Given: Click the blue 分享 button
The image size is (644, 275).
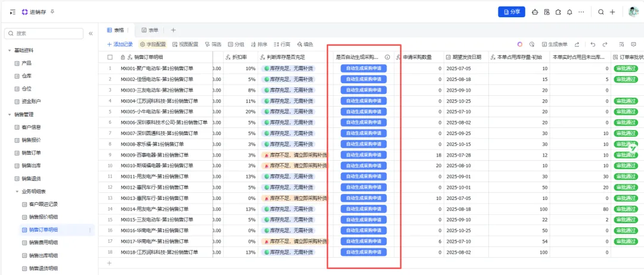Looking at the screenshot, I should pos(512,12).
